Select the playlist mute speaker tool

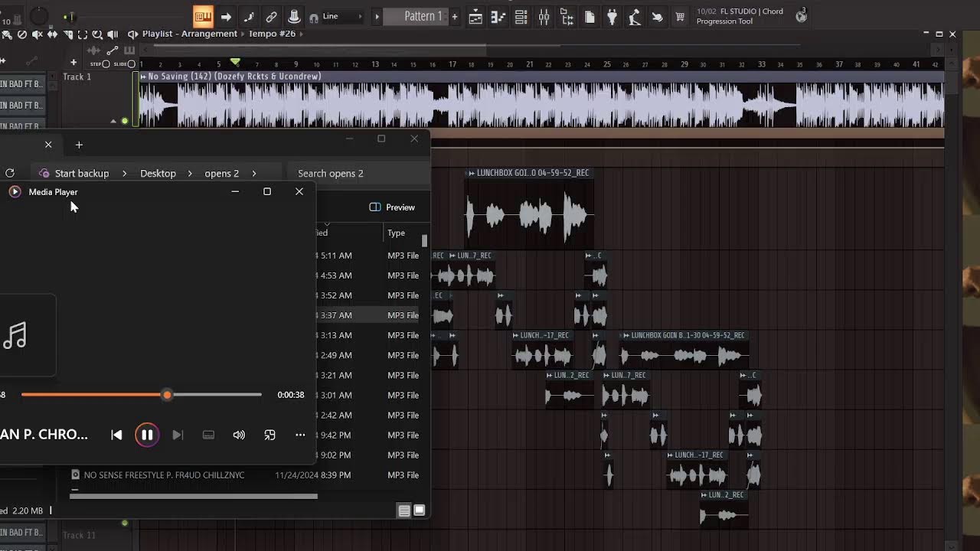(37, 34)
